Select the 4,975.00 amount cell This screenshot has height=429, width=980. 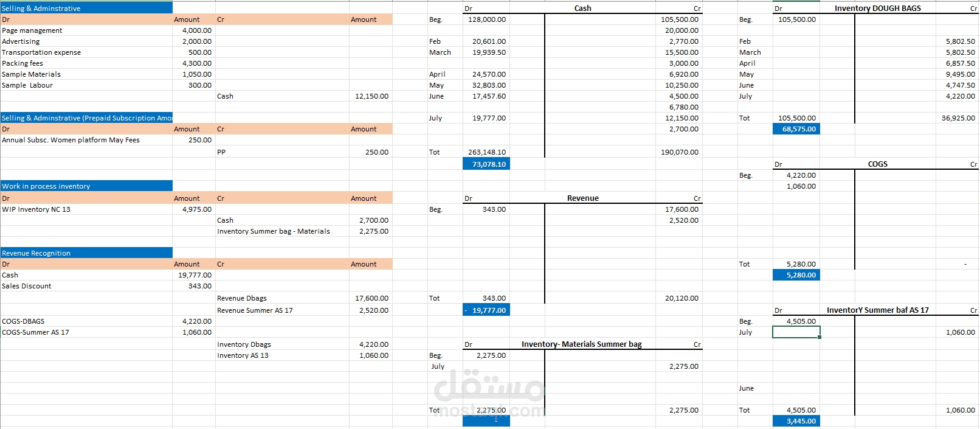[x=194, y=209]
